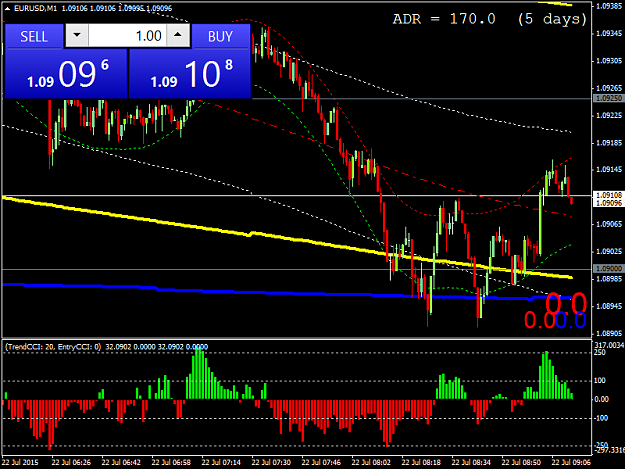625x469 pixels.
Task: Click the EURUSD,M1 chart title text
Action: (35, 8)
